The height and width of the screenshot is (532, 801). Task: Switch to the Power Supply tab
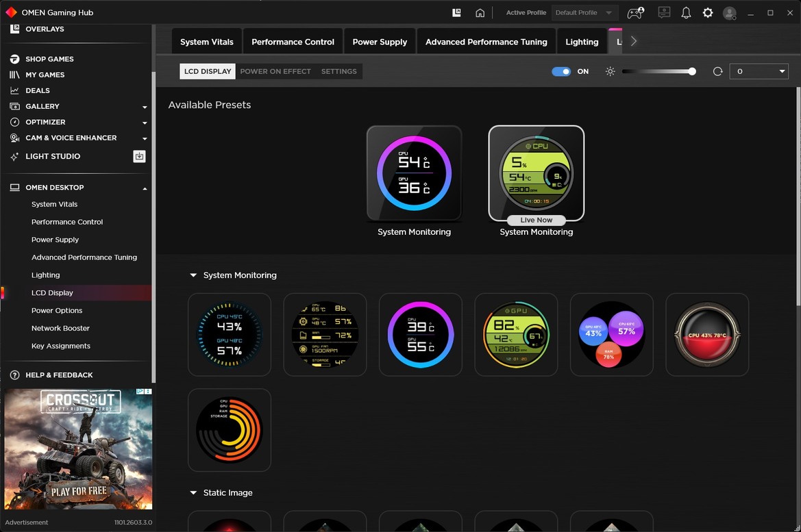380,42
